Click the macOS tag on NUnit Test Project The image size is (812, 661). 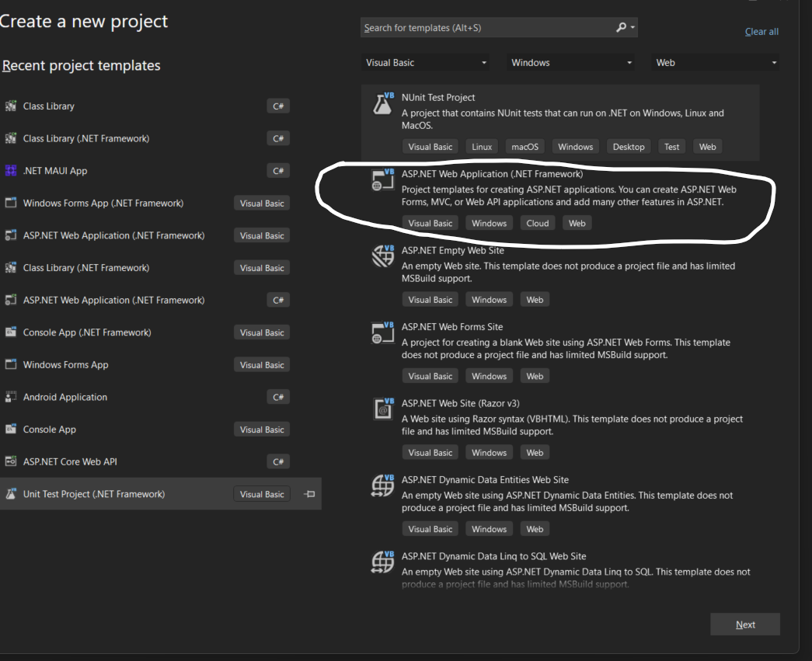tap(525, 147)
